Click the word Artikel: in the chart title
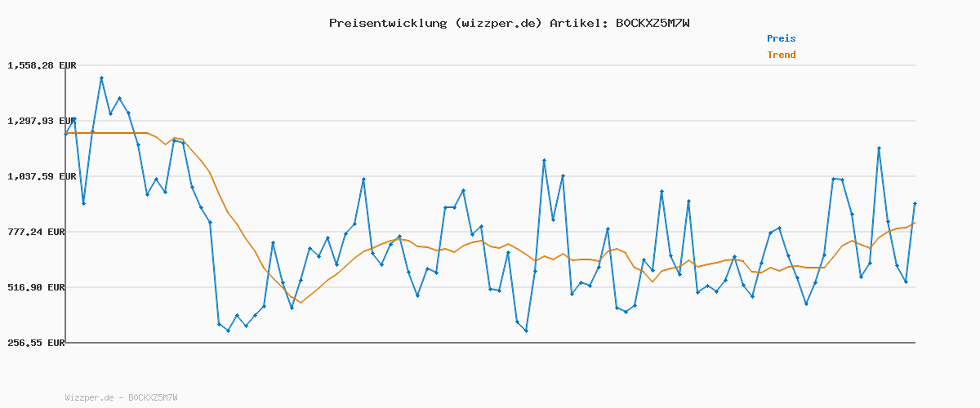The height and width of the screenshot is (408, 980). tap(578, 23)
